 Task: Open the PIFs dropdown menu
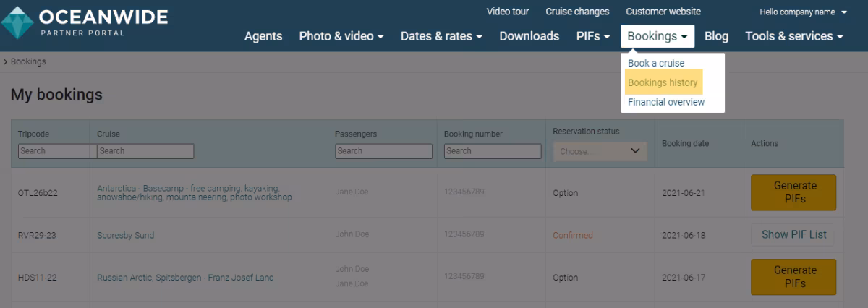click(x=593, y=36)
